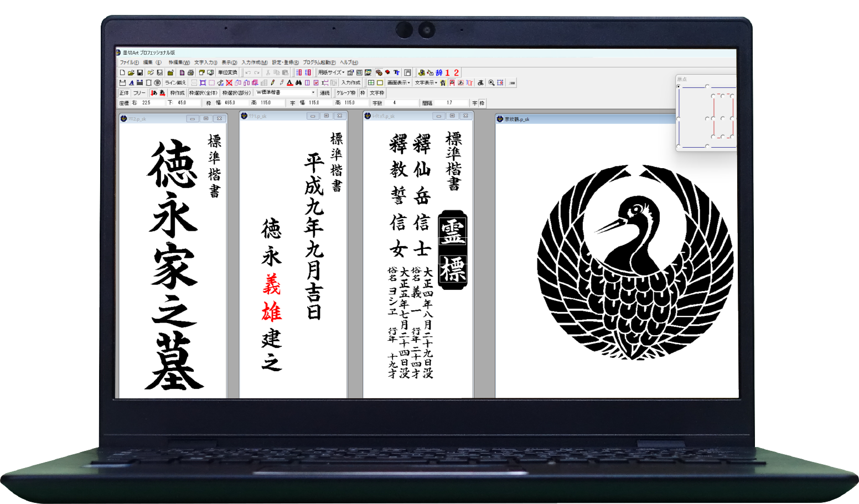Viewport: 859px width, 504px height.
Task: Click the open folder icon
Action: pyautogui.click(x=131, y=72)
